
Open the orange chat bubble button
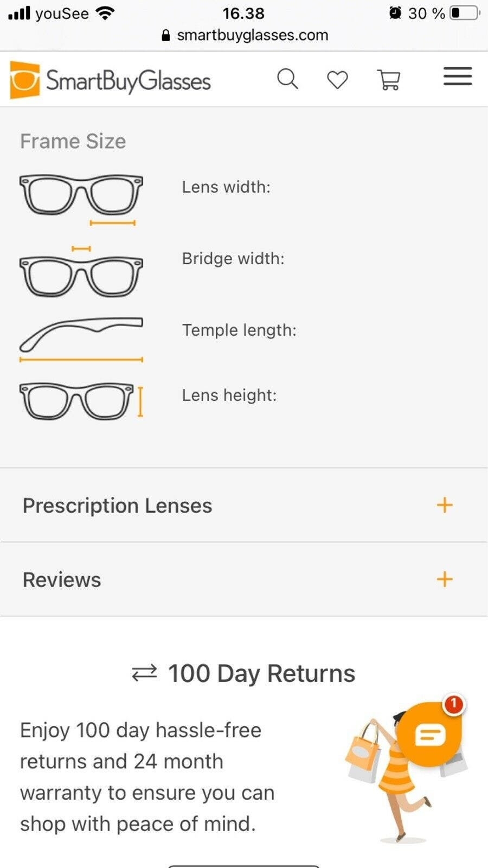pos(431,735)
